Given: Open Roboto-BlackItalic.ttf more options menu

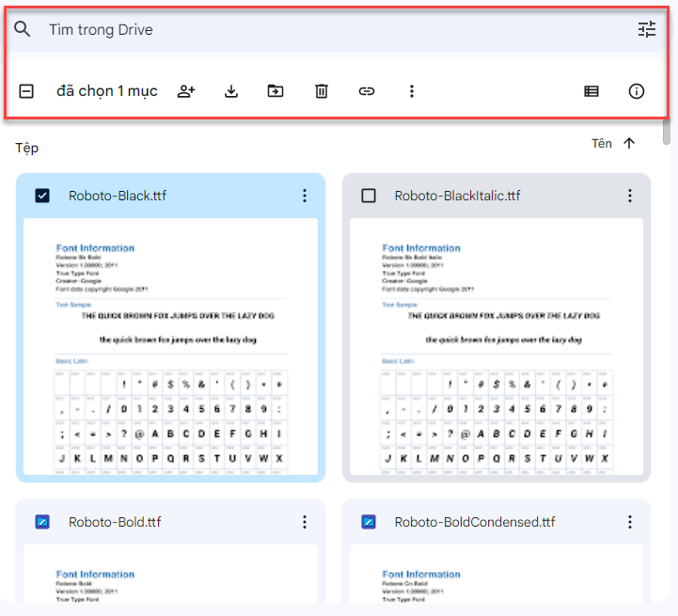Looking at the screenshot, I should [x=630, y=196].
